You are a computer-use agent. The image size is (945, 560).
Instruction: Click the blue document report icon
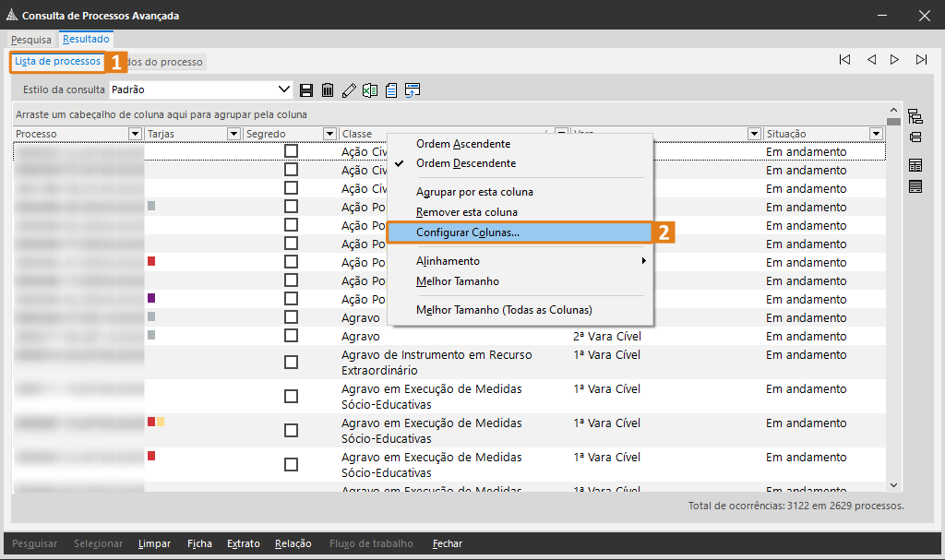(x=391, y=90)
